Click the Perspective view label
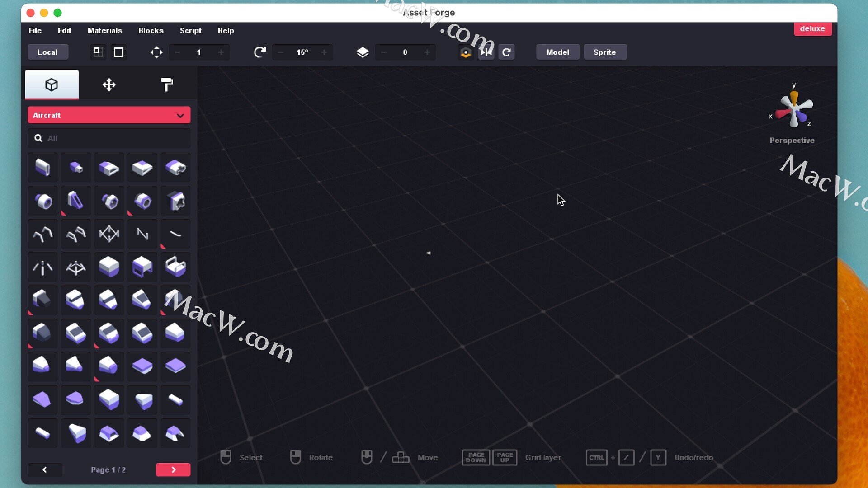Image resolution: width=868 pixels, height=488 pixels. pos(792,141)
